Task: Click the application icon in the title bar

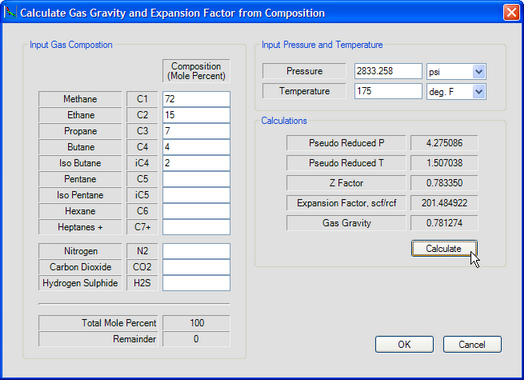Action: coord(10,13)
